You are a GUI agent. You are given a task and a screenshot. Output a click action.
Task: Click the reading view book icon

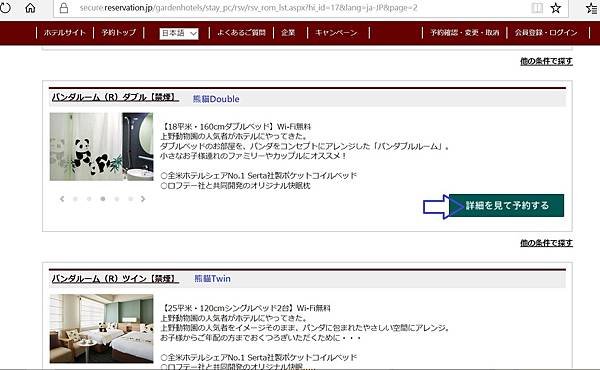537,8
